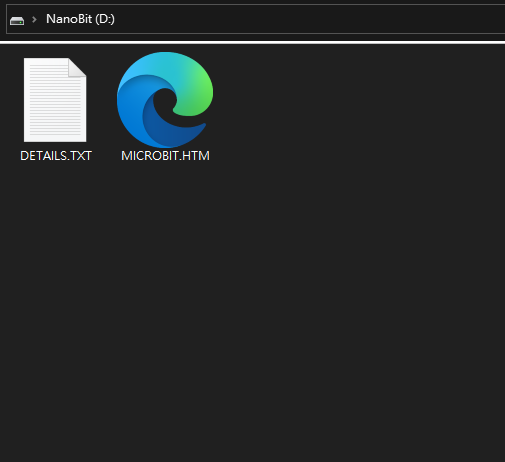The width and height of the screenshot is (505, 462).
Task: Click the small removable drive glyph with the green light
Action: click(x=17, y=21)
